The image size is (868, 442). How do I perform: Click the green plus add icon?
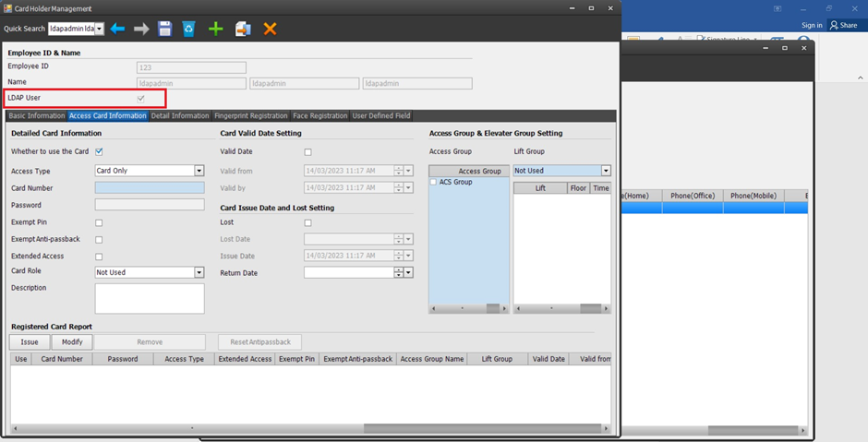click(x=215, y=30)
